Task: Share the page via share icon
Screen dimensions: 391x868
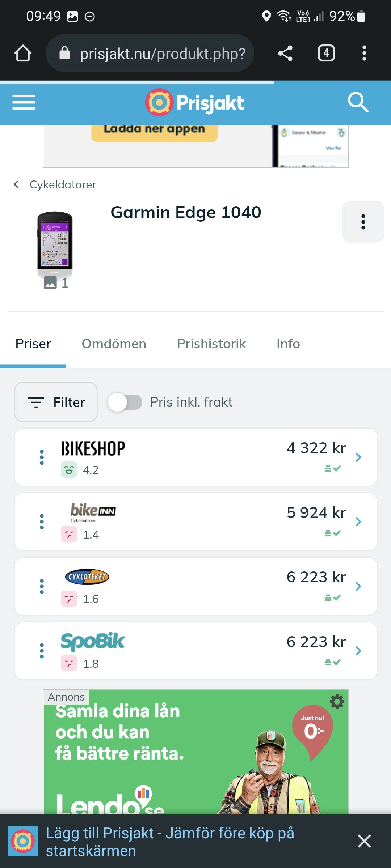Action: coord(285,53)
